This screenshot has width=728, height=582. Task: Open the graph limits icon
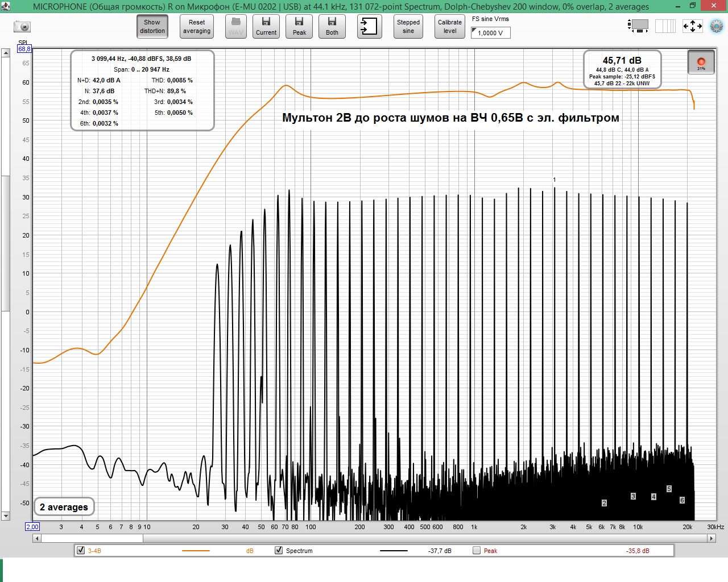point(665,26)
